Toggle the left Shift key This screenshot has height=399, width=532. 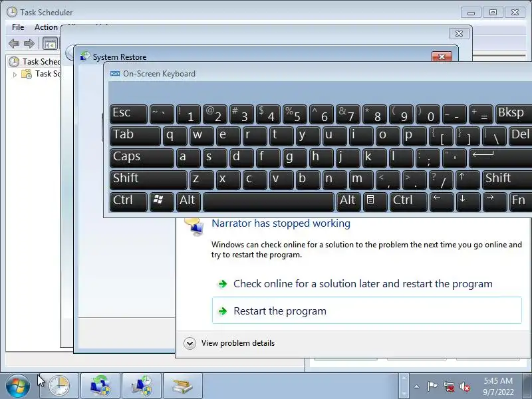pos(148,180)
